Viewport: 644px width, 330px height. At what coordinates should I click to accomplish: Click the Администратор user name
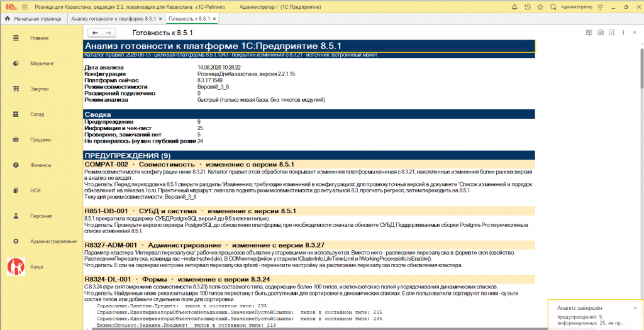pos(577,7)
